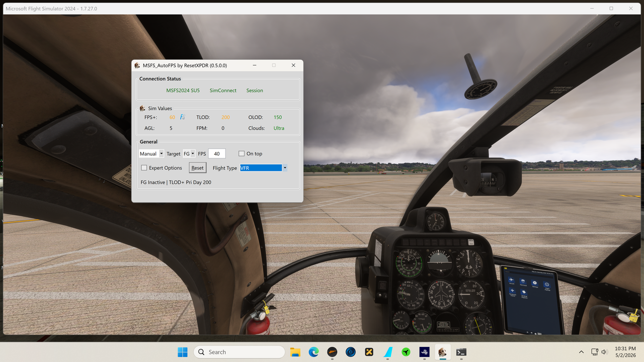
Task: Click the blue FS icon beside FPS+
Action: [x=183, y=117]
